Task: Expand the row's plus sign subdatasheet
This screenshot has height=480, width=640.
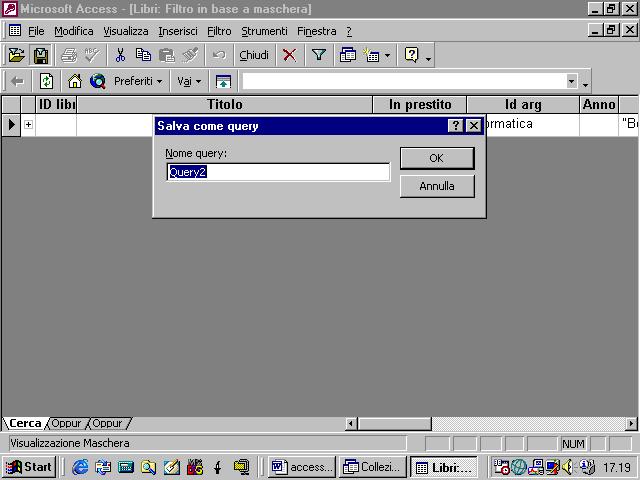Action: [28, 124]
